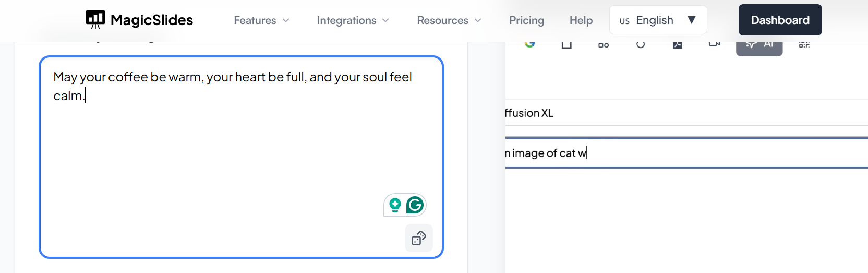868x273 pixels.
Task: Click the MagicSlides brand name link
Action: pyautogui.click(x=152, y=20)
